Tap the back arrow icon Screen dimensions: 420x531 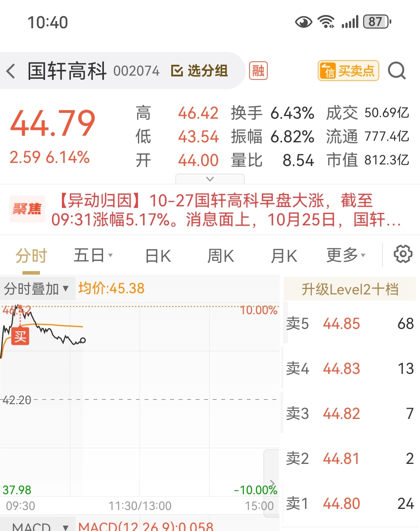11,71
